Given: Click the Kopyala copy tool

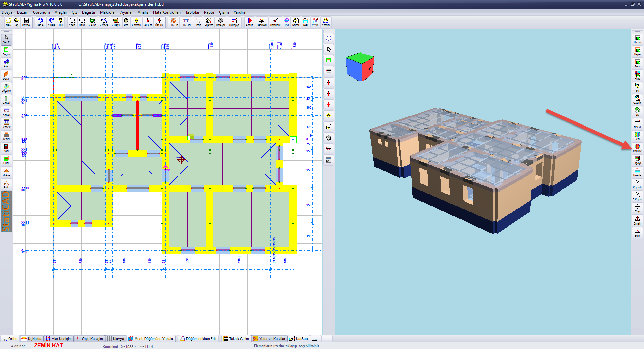Looking at the screenshot, I should click(637, 184).
